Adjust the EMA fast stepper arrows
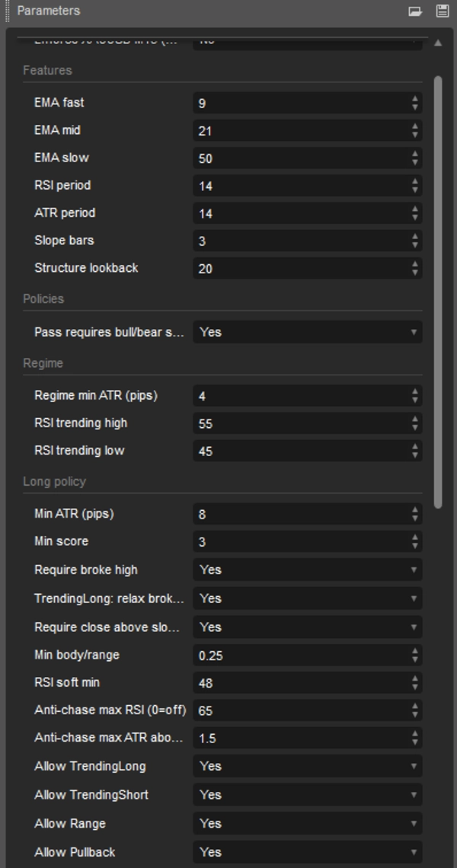Viewport: 457px width, 868px height. [415, 103]
